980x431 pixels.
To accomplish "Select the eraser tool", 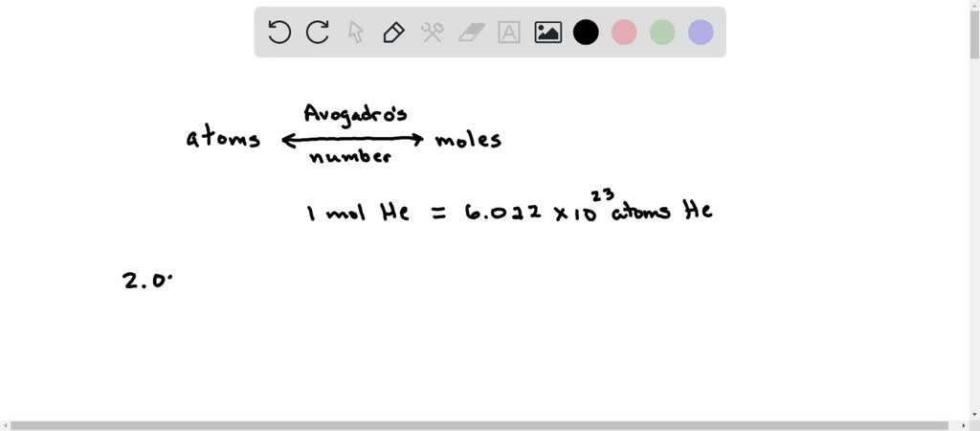I will 471,32.
